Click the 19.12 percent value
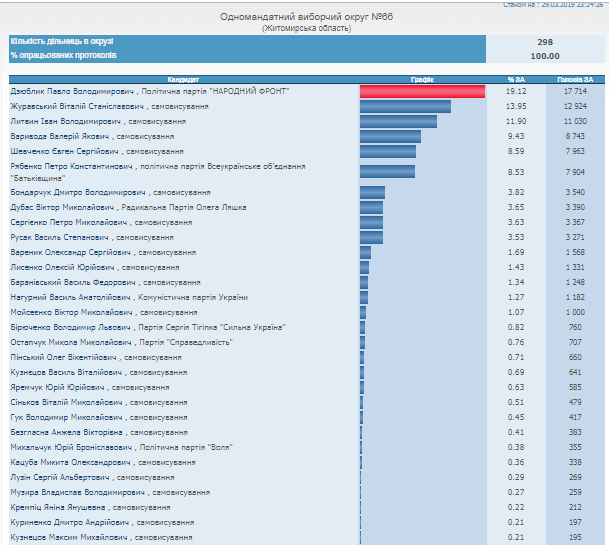This screenshot has width=609, height=546. [515, 91]
